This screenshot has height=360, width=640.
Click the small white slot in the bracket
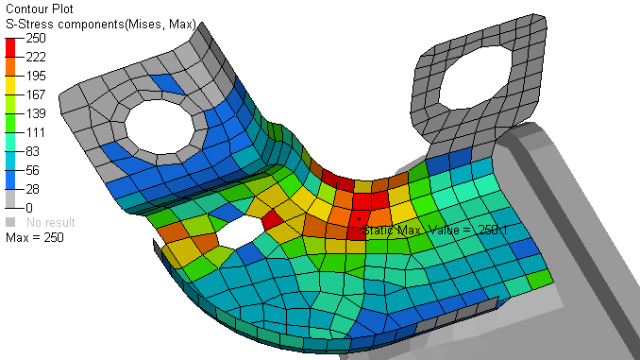(240, 232)
